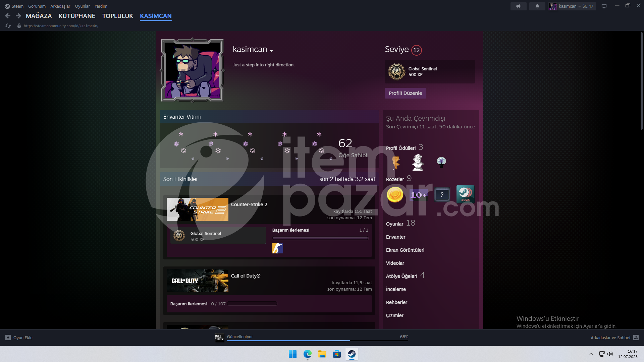Open Oyunlar 18 link
644x362 pixels.
coord(400,223)
